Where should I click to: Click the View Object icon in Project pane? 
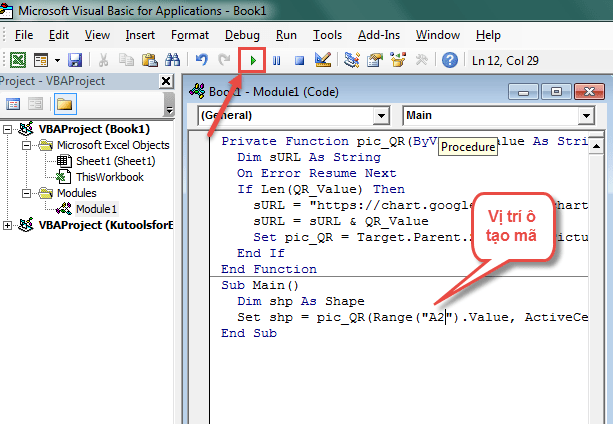[x=36, y=104]
